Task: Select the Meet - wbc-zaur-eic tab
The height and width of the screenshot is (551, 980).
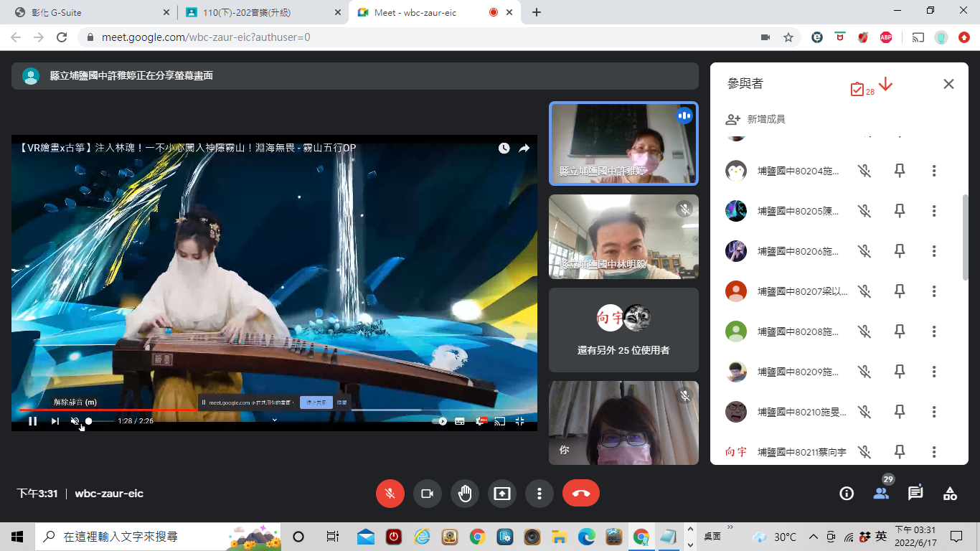Action: (434, 12)
